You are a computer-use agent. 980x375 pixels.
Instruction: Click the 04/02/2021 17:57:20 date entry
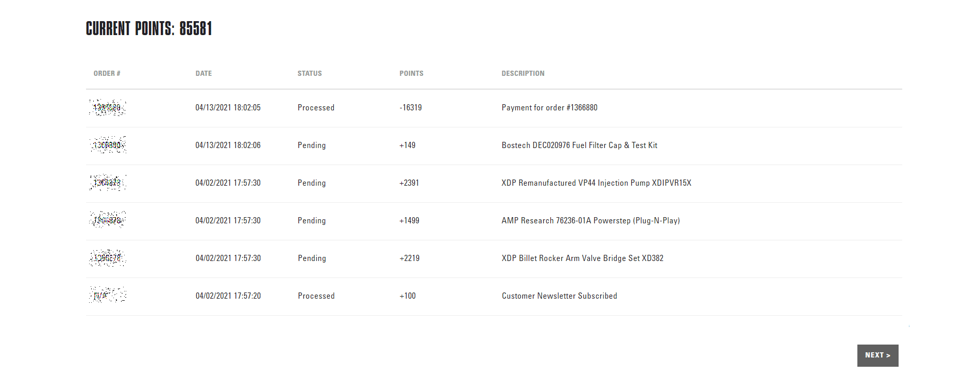point(228,296)
